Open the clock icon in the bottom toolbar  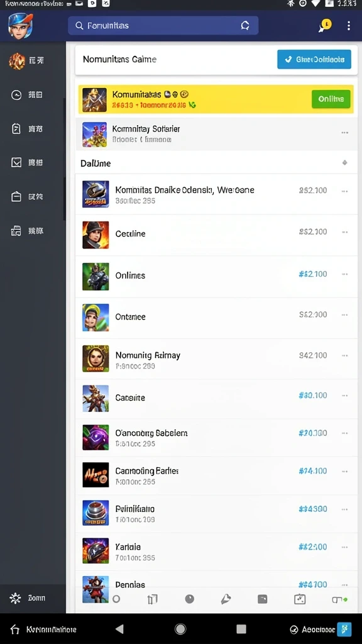tap(189, 599)
